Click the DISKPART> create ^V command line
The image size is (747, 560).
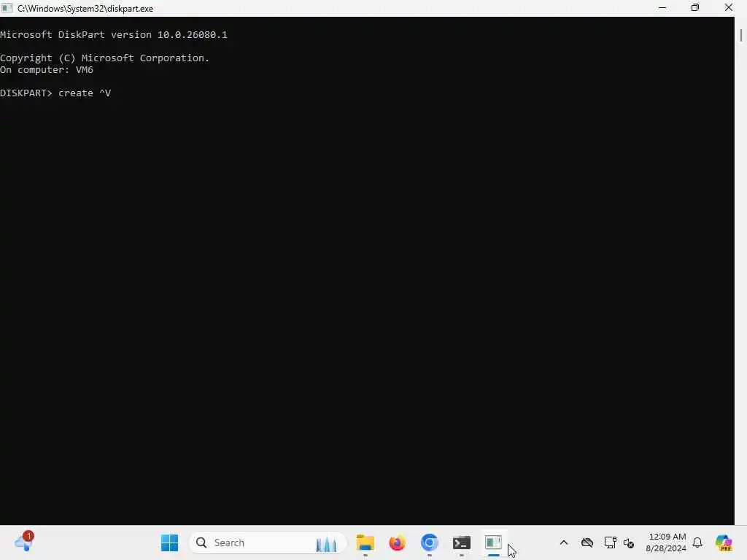pyautogui.click(x=55, y=93)
